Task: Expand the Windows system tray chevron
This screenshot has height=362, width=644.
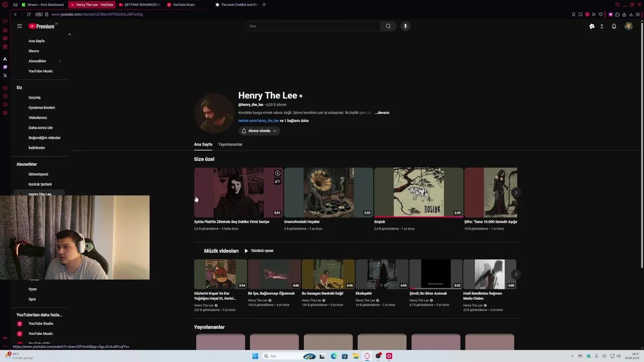Action: (x=572, y=356)
